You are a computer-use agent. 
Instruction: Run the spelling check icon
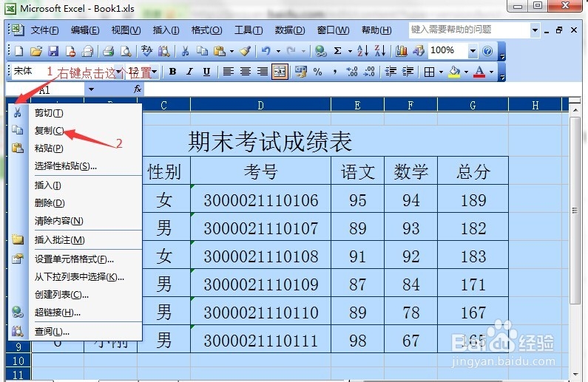(x=146, y=51)
